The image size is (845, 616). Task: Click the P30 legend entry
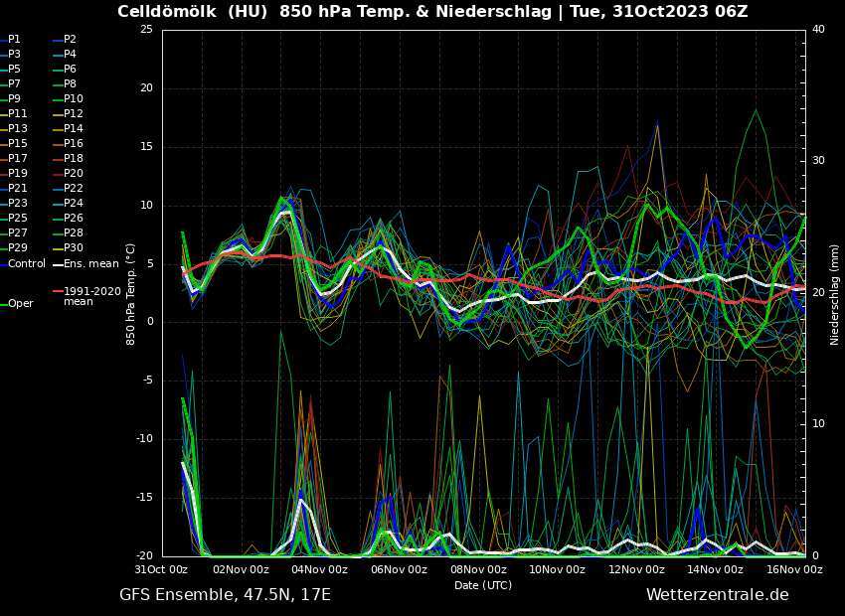click(x=74, y=248)
